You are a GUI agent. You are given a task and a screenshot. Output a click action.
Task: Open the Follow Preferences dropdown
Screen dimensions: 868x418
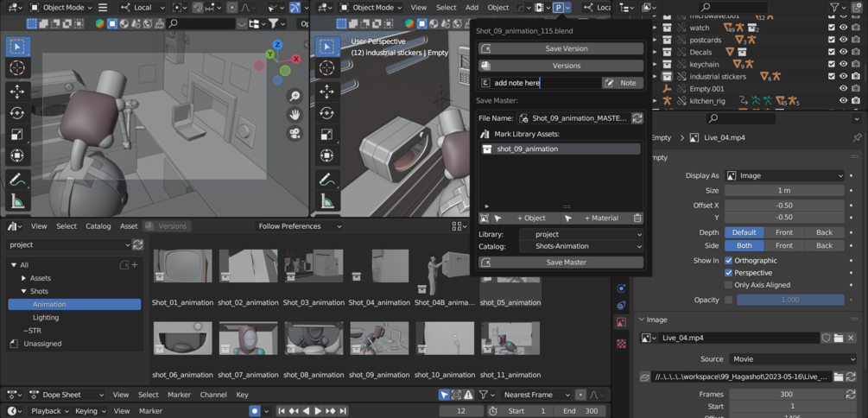(299, 226)
